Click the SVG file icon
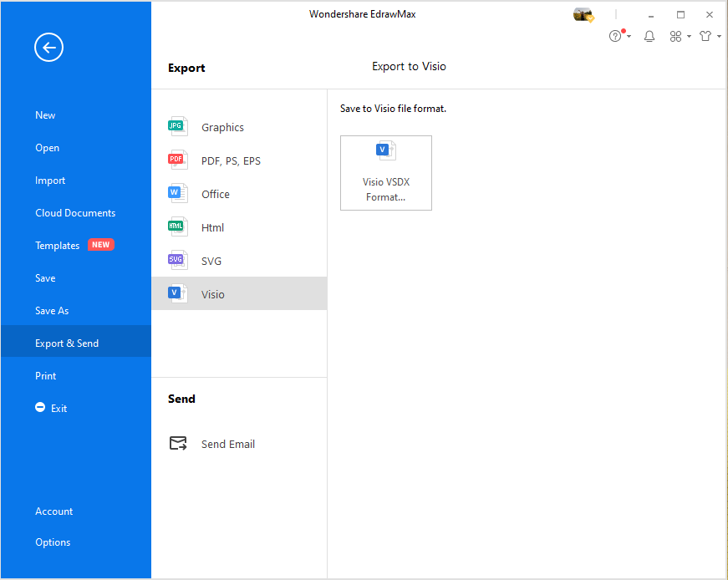Viewport: 728px width, 580px height. click(x=177, y=260)
